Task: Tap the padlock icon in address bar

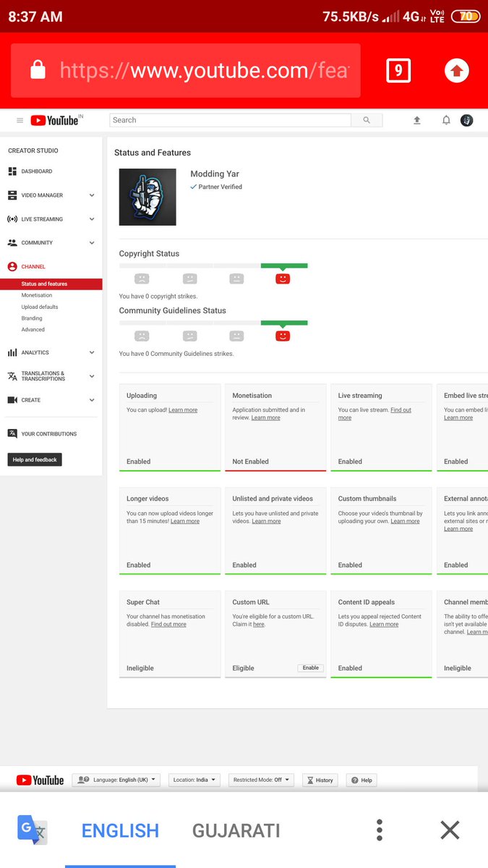Action: pyautogui.click(x=38, y=70)
